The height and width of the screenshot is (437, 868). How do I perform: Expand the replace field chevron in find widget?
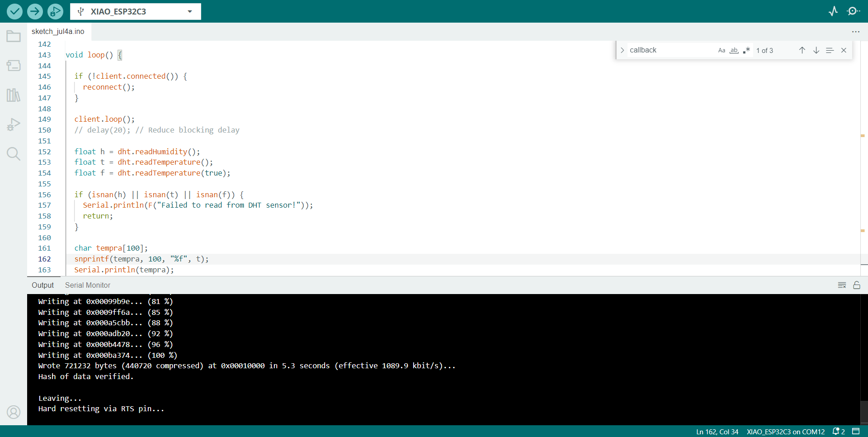(623, 50)
